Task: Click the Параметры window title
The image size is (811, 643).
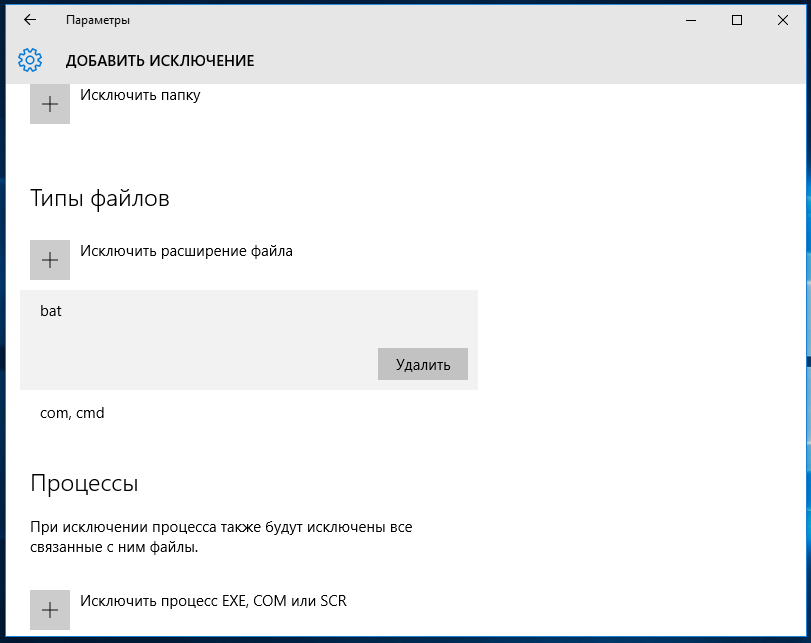Action: click(98, 20)
